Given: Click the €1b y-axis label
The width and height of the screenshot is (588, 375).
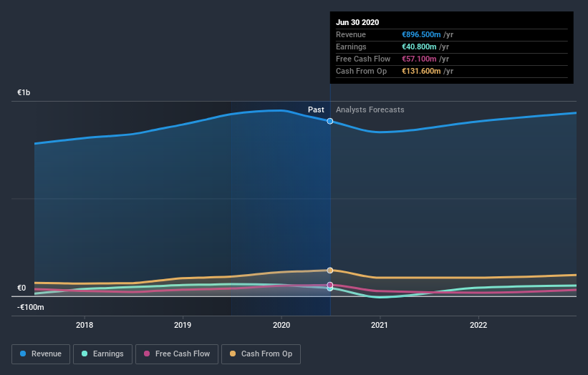Looking at the screenshot, I should coord(24,92).
